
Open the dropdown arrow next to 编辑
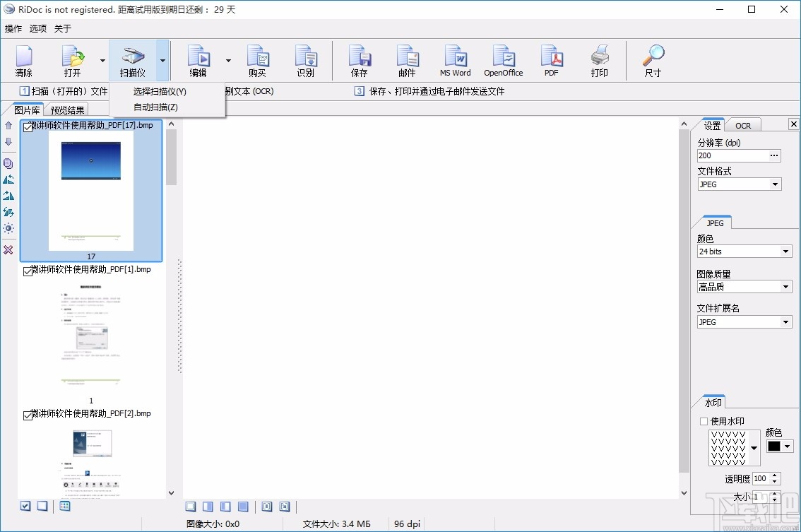pyautogui.click(x=228, y=61)
